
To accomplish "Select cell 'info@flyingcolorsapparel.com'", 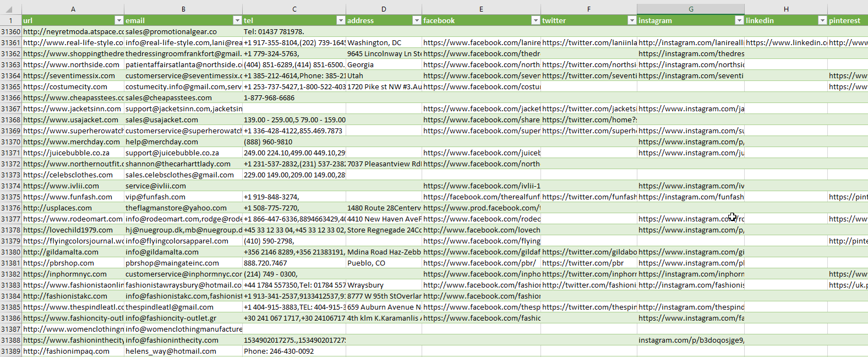I will (183, 241).
